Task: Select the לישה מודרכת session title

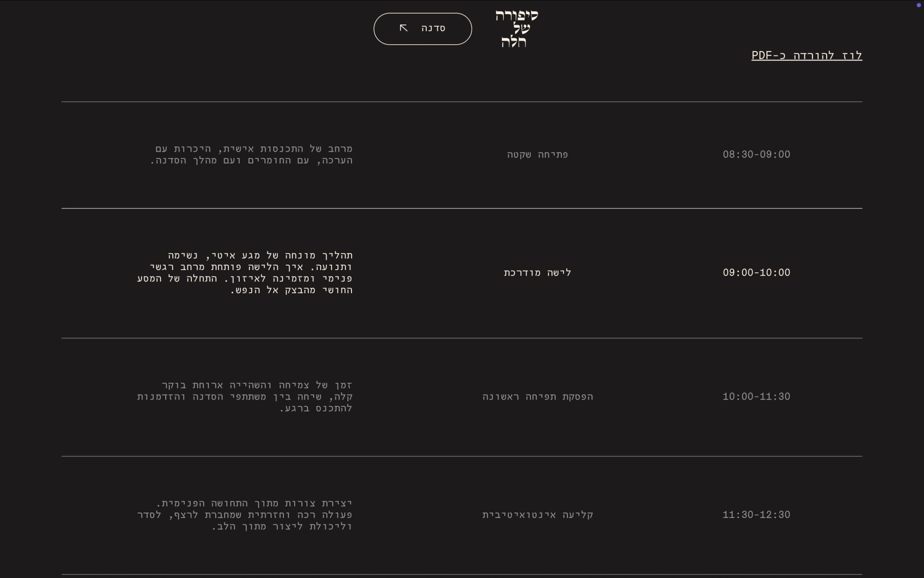Action: tap(537, 273)
